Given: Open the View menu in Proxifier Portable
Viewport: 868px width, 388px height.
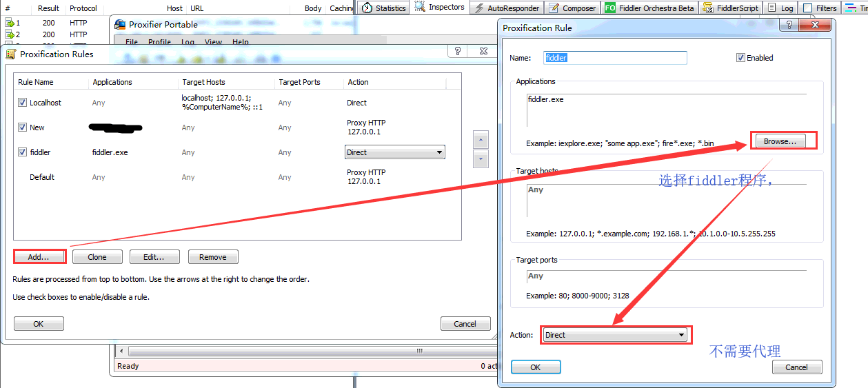Looking at the screenshot, I should (x=214, y=42).
